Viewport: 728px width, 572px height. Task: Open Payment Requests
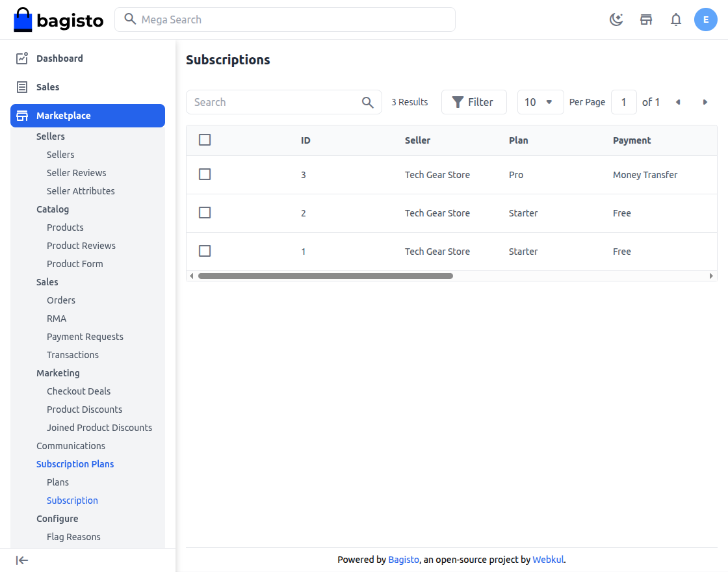[x=85, y=337]
